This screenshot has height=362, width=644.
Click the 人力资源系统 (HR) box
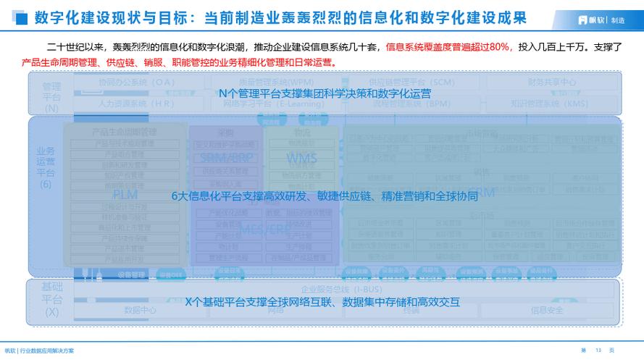point(137,104)
